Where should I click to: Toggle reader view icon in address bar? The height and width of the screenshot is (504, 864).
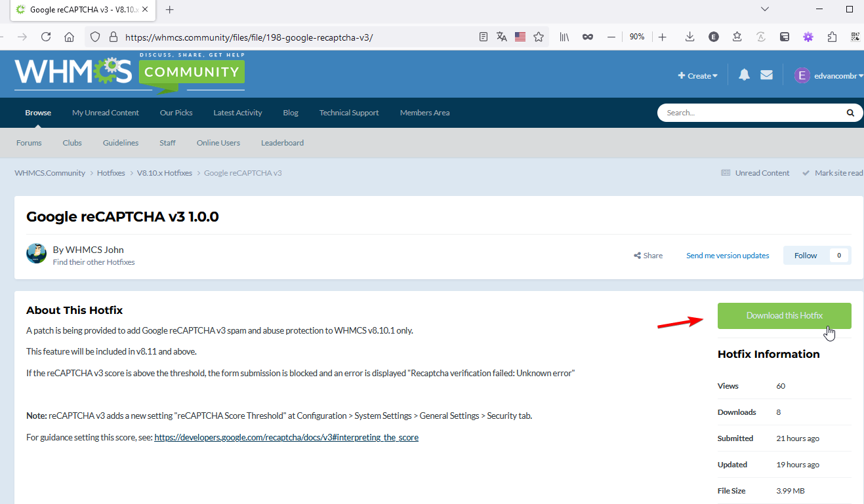pyautogui.click(x=483, y=37)
